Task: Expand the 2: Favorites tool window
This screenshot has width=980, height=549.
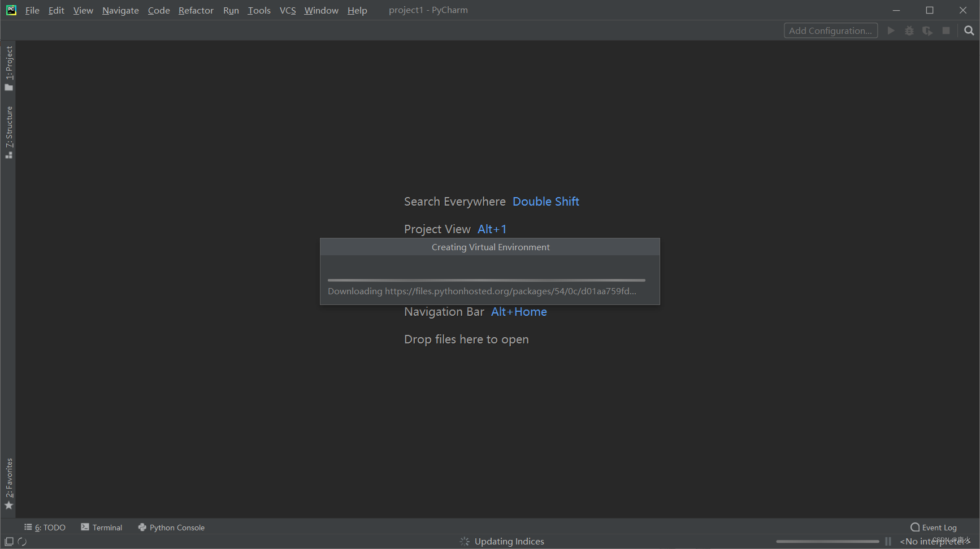Action: (x=8, y=484)
